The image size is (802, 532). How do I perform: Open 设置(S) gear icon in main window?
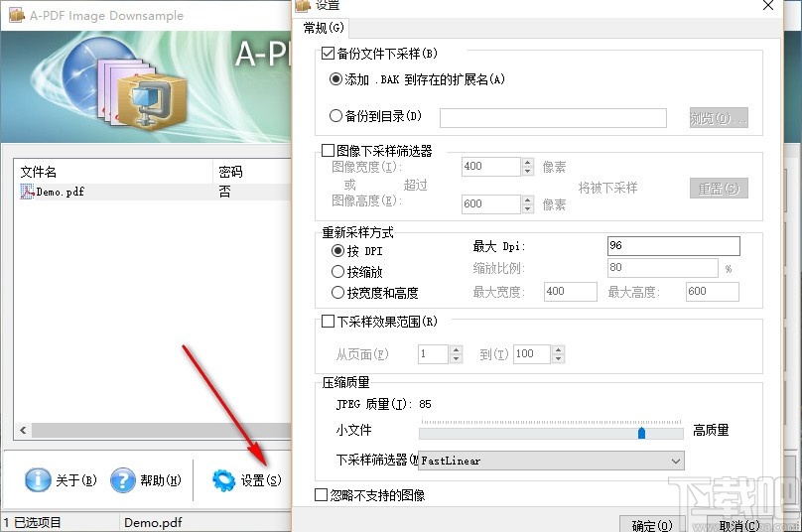point(224,480)
